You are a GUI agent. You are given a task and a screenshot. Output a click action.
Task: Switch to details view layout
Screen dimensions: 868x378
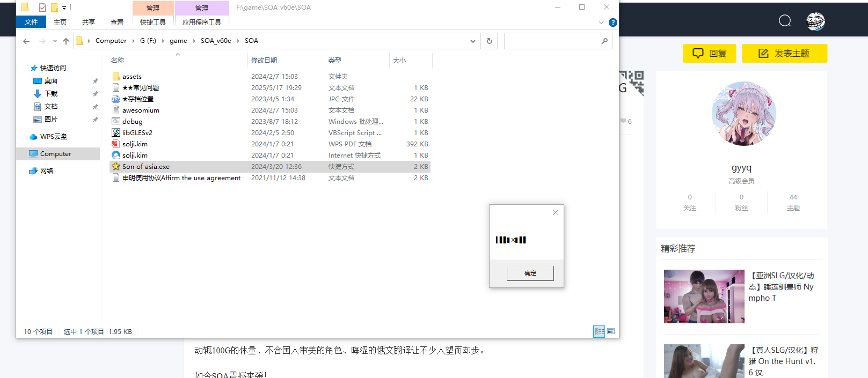pos(599,331)
